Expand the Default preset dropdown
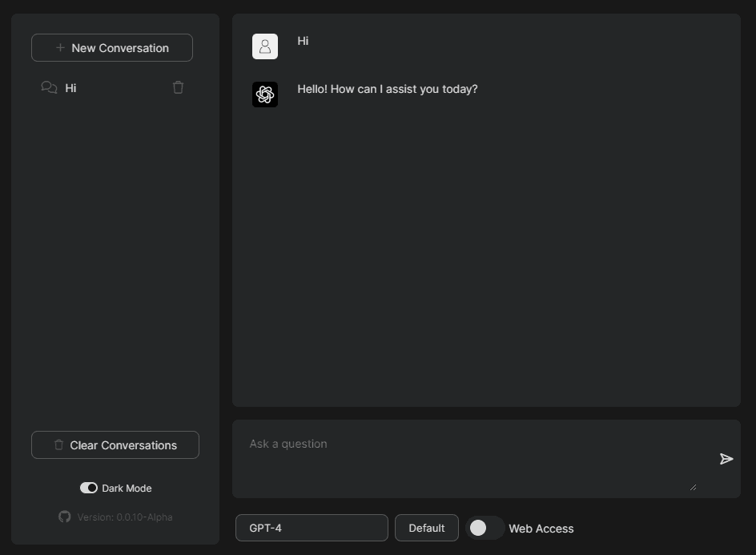Screen dimensions: 756x555 coord(426,528)
